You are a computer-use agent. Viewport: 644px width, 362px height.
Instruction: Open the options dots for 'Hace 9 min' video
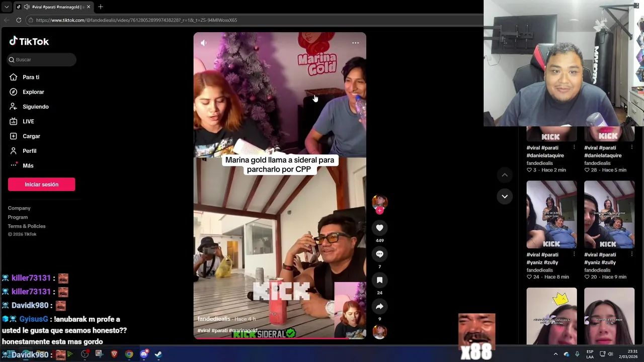631,254
